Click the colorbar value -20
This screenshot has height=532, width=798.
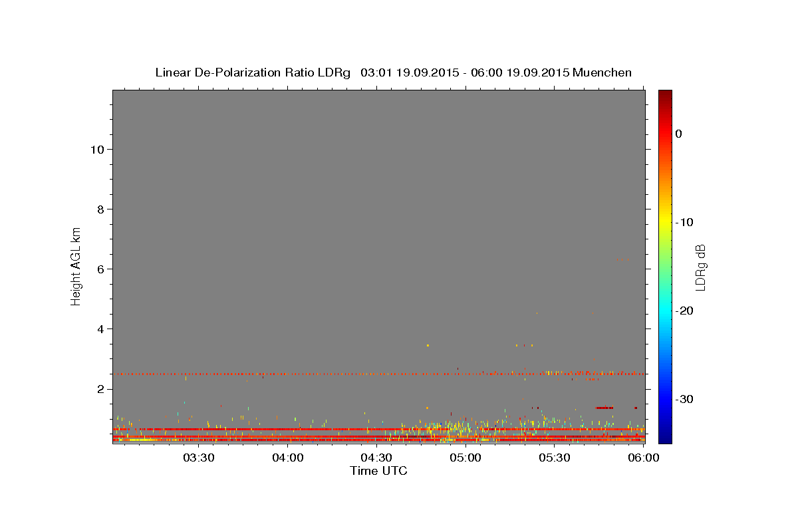pos(684,311)
